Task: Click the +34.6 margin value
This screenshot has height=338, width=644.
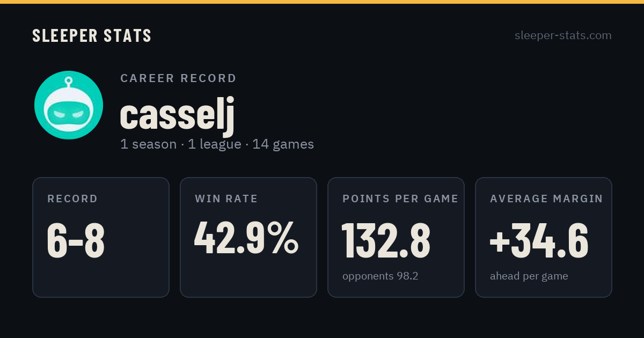Action: point(539,240)
